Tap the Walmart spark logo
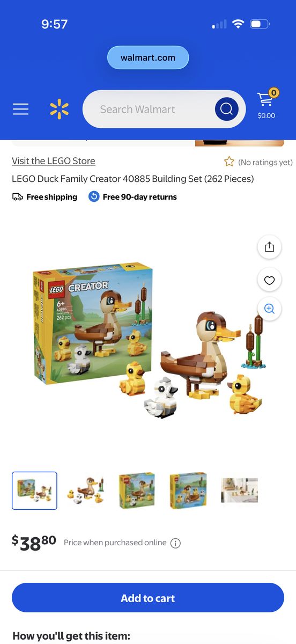 tap(59, 109)
